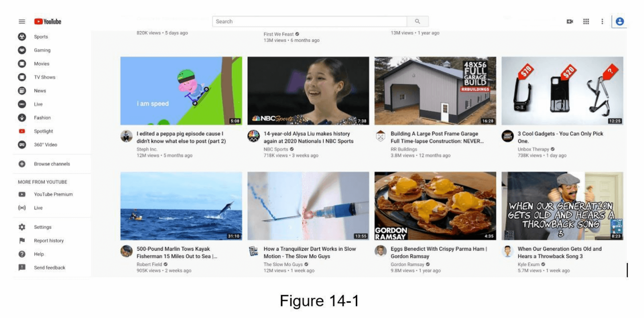The height and width of the screenshot is (318, 644).
Task: Open the YouTube apps grid
Action: point(586,22)
